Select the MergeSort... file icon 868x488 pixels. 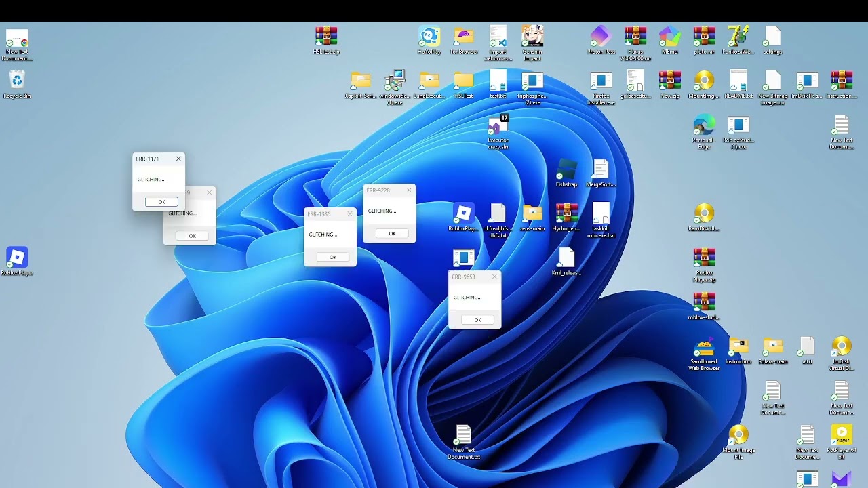601,174
